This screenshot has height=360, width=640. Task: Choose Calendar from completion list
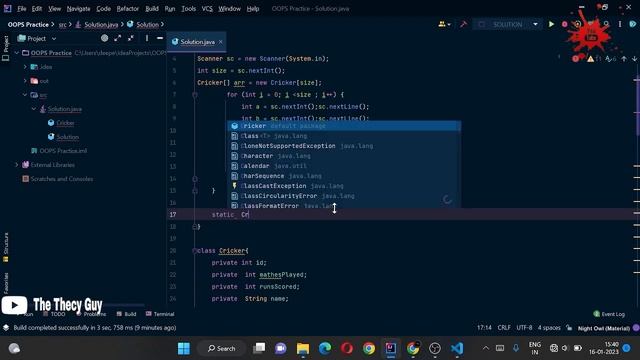click(344, 166)
